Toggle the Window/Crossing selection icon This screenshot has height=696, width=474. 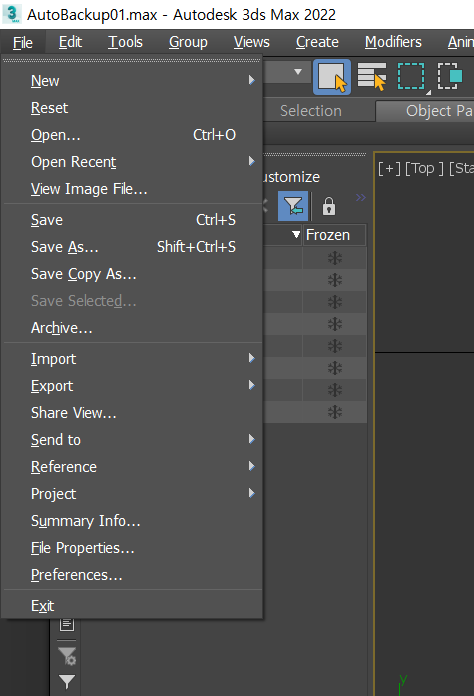tap(450, 76)
